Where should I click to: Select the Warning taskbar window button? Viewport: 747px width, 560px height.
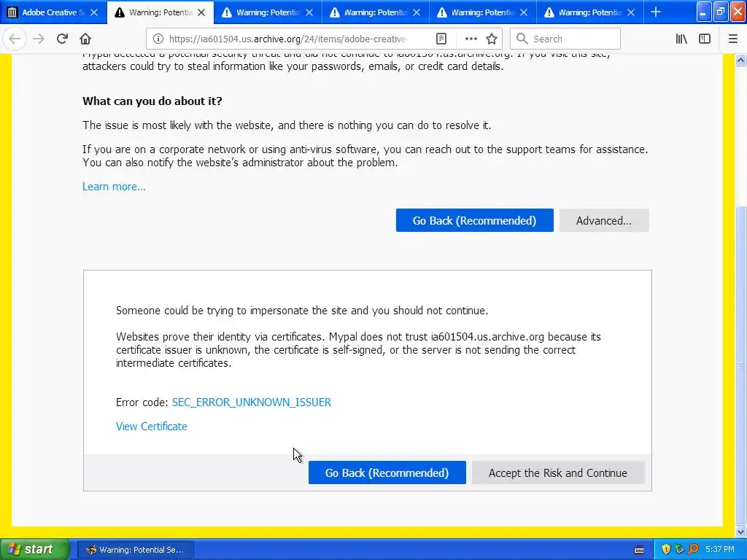point(135,550)
